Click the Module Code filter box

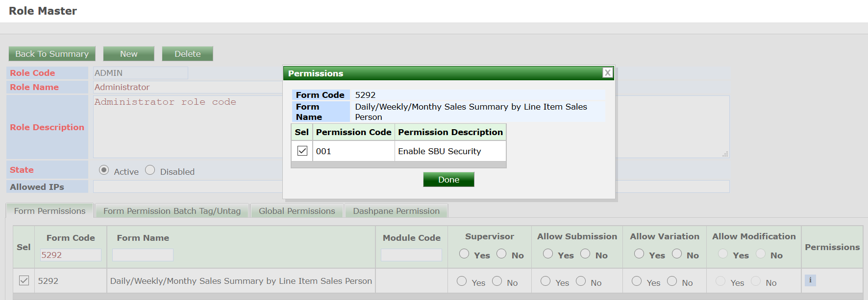point(411,255)
